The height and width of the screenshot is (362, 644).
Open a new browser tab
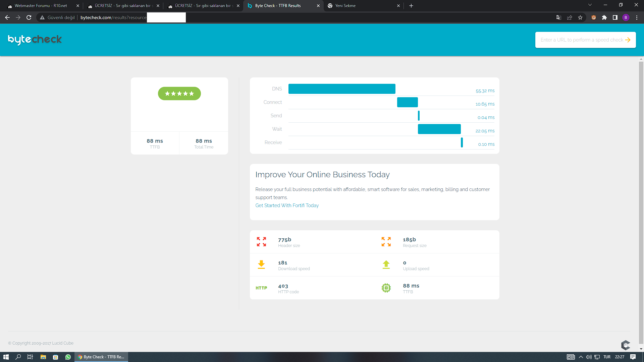(x=411, y=6)
